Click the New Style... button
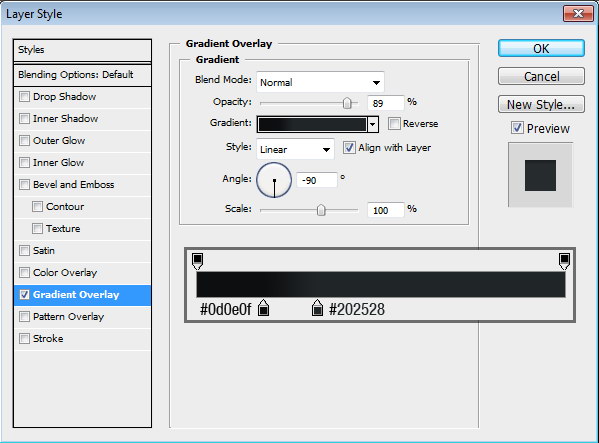The image size is (599, 443). (x=541, y=104)
